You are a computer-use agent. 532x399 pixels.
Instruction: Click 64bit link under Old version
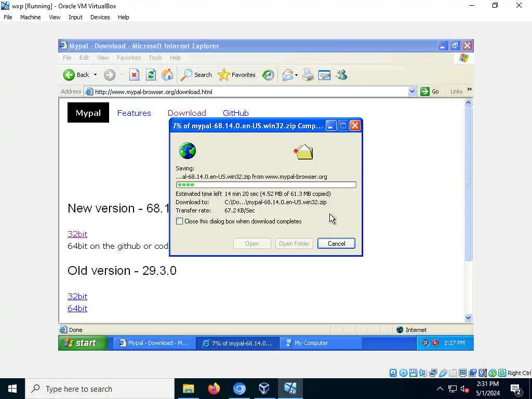(x=77, y=309)
